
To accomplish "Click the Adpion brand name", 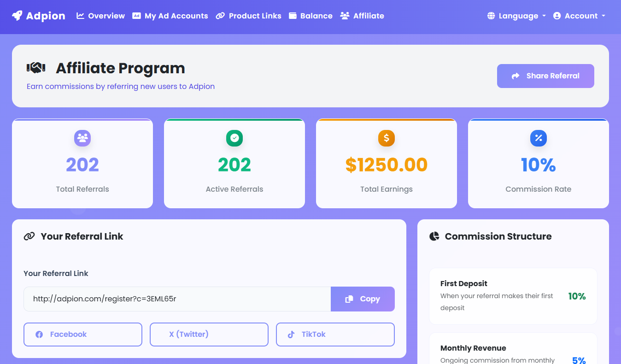I will pos(46,16).
